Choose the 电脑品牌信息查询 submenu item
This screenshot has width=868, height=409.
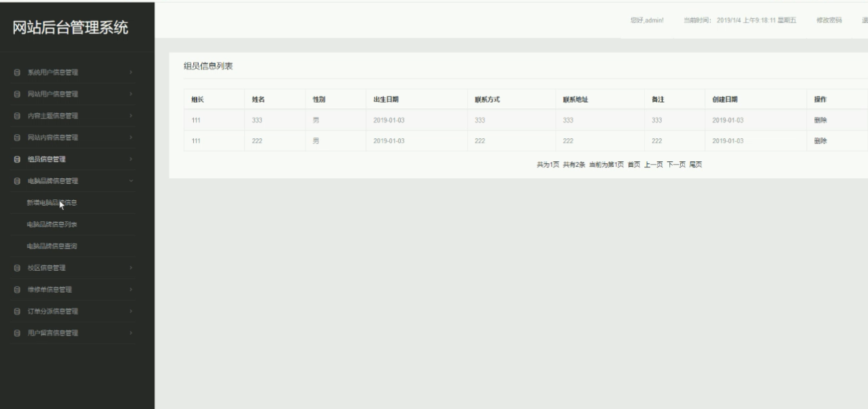(52, 246)
